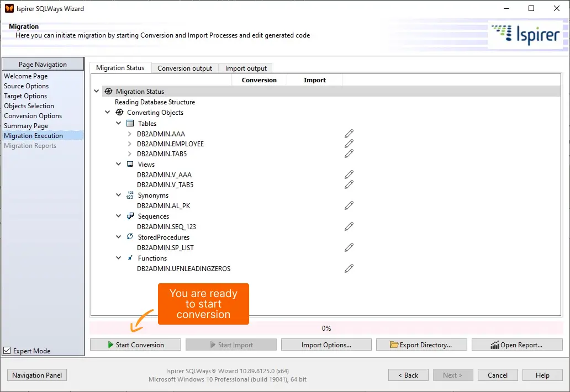Click the pencil edit icon for DB2ADMIN.SEQ_123
570x392 pixels.
pos(349,227)
